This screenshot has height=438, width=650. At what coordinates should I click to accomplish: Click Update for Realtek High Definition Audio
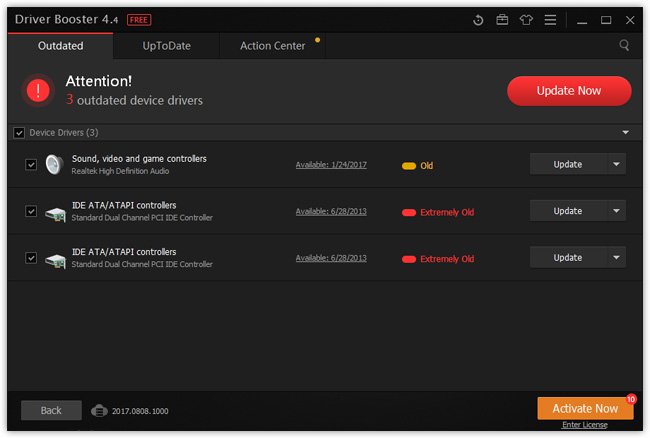coord(568,164)
